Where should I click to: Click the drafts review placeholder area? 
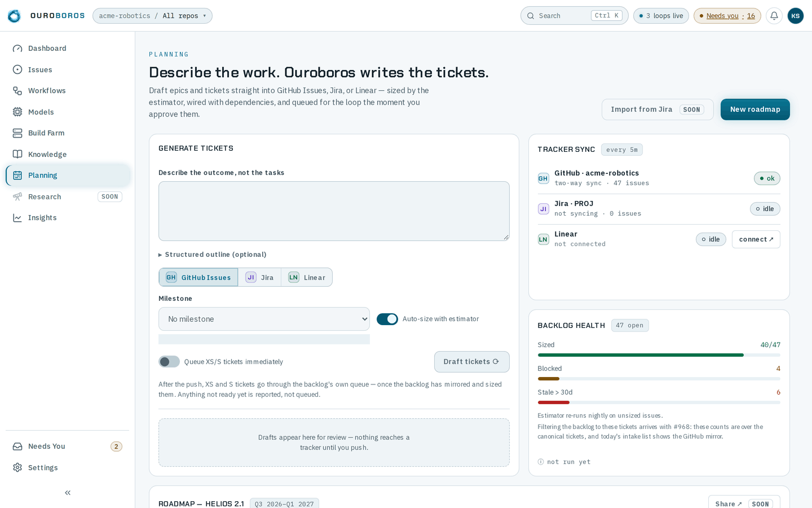pyautogui.click(x=334, y=443)
